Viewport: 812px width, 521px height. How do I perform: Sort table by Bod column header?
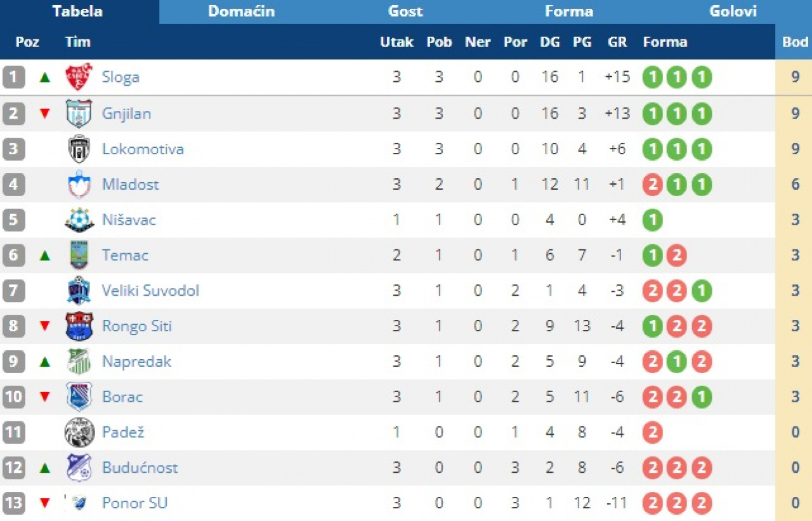[x=795, y=42]
